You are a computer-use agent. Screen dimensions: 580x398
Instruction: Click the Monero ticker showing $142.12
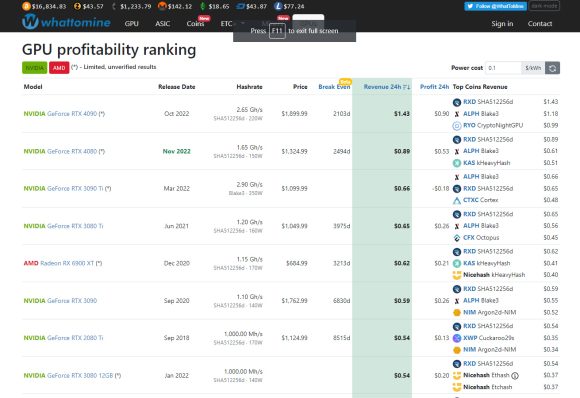175,6
